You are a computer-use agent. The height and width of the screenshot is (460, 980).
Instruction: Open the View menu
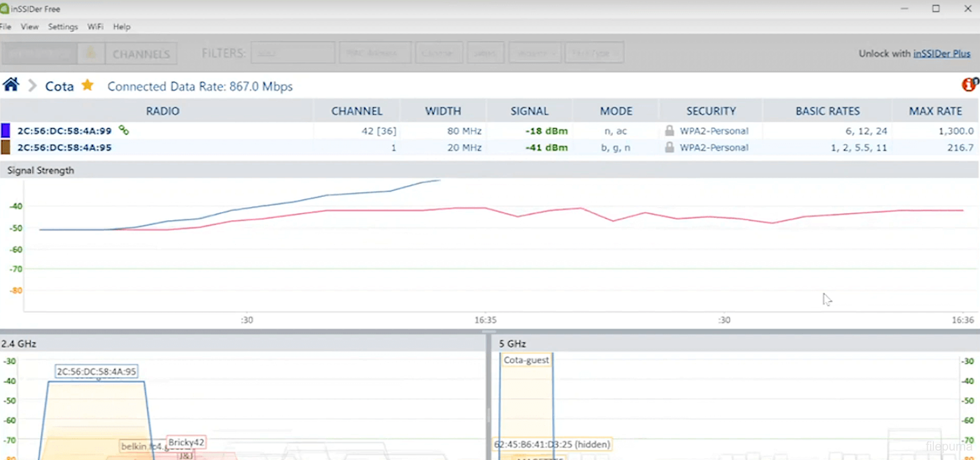(x=29, y=27)
